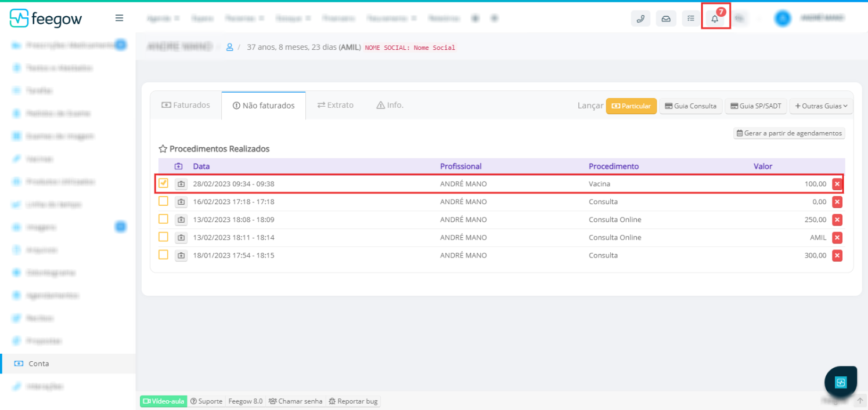The height and width of the screenshot is (410, 868).
Task: Delete the 300,00 Consulta row with red X
Action: [837, 255]
